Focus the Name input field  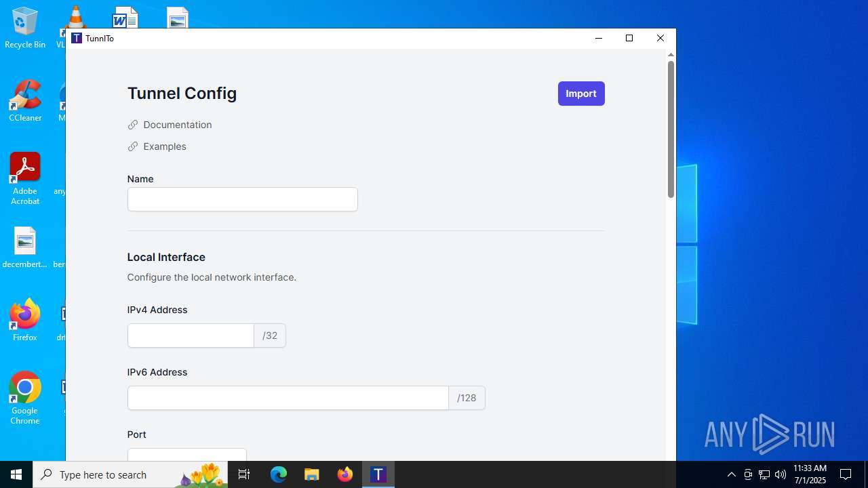(242, 199)
